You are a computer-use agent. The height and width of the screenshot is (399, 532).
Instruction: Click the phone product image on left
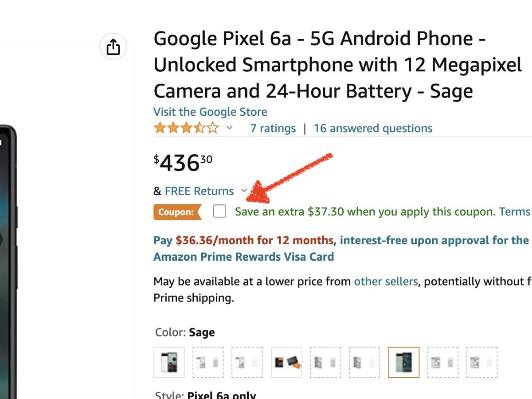8,266
